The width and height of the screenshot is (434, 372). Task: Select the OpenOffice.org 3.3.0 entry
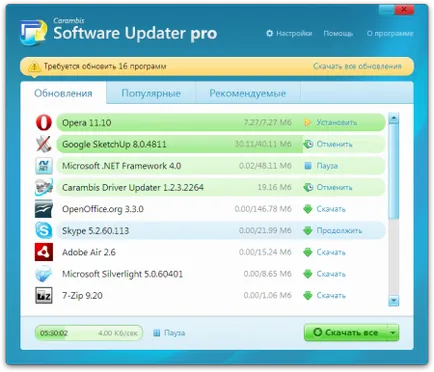click(x=221, y=209)
